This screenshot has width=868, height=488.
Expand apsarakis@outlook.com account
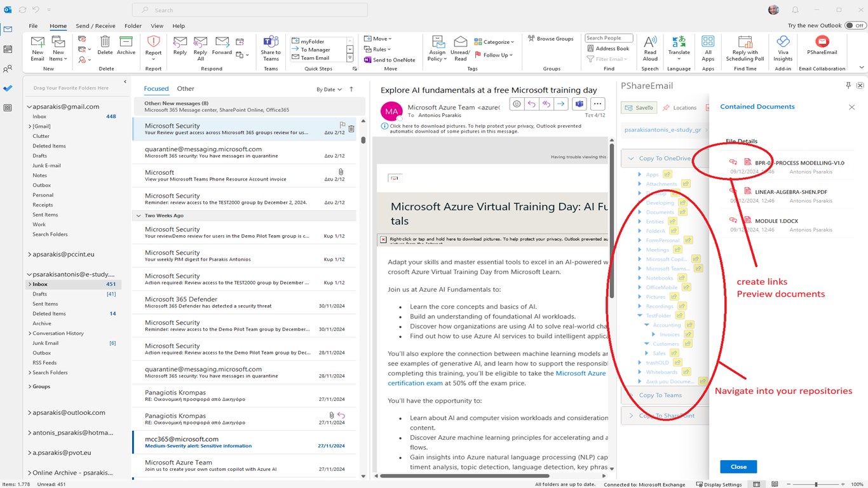[29, 412]
